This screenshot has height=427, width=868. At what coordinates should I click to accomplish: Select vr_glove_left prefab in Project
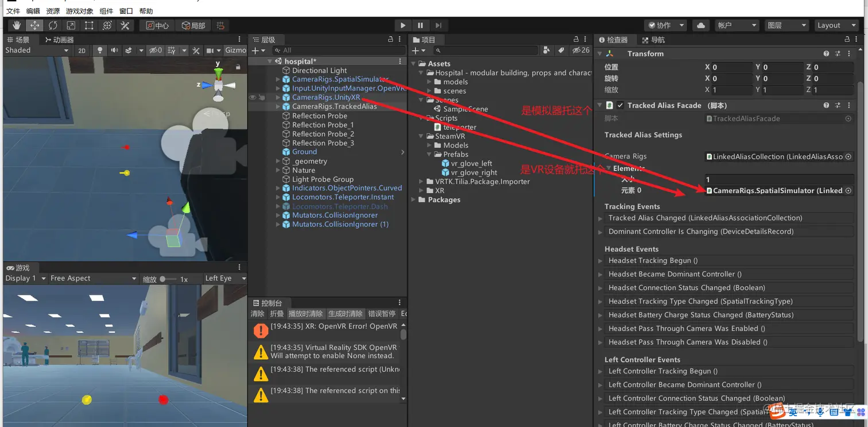[x=466, y=164]
